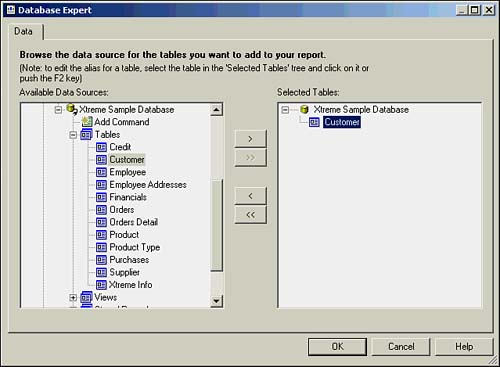Select the Views node label
This screenshot has height=367, width=500.
click(x=106, y=297)
